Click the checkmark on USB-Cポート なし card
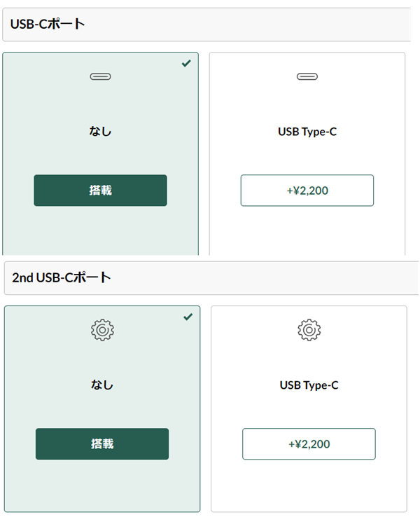Viewport: 420px width, 517px height. (186, 63)
